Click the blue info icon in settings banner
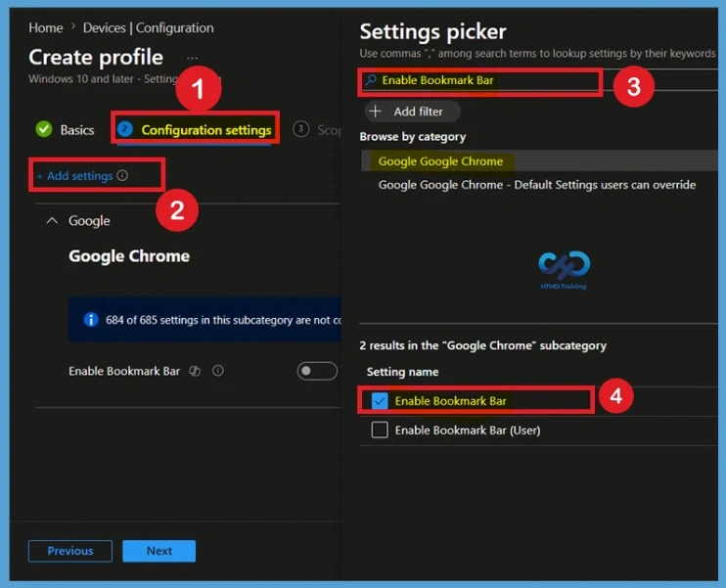This screenshot has width=726, height=588. tap(91, 320)
